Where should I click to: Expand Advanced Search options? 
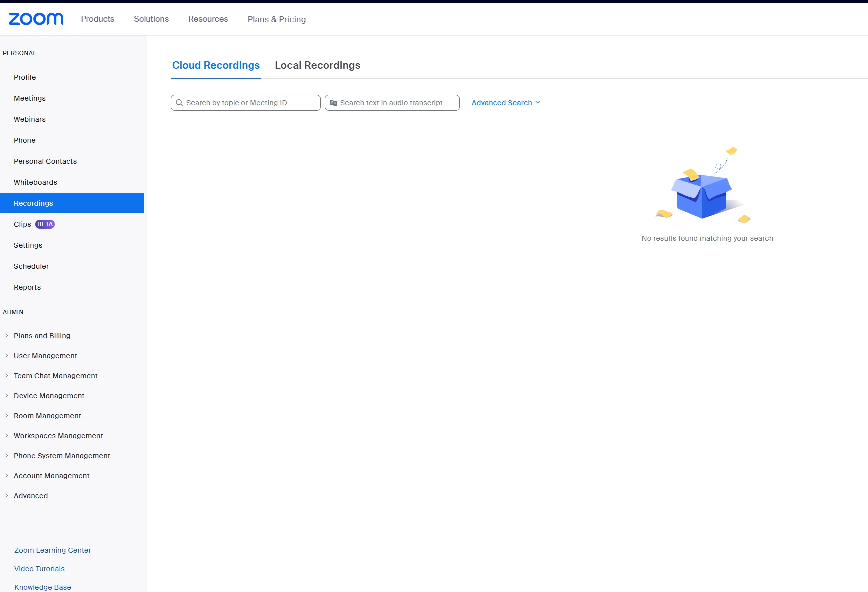pos(506,103)
